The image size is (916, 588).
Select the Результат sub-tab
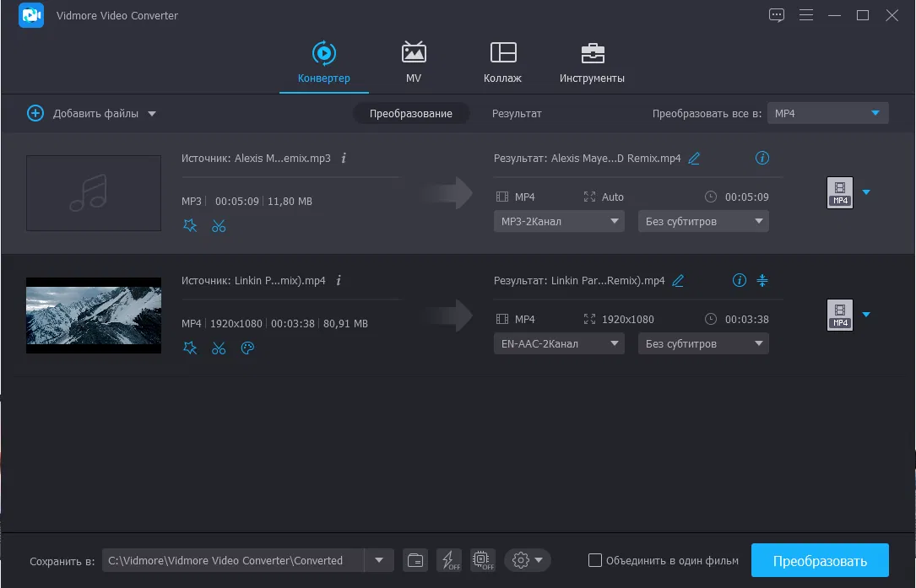tap(517, 113)
